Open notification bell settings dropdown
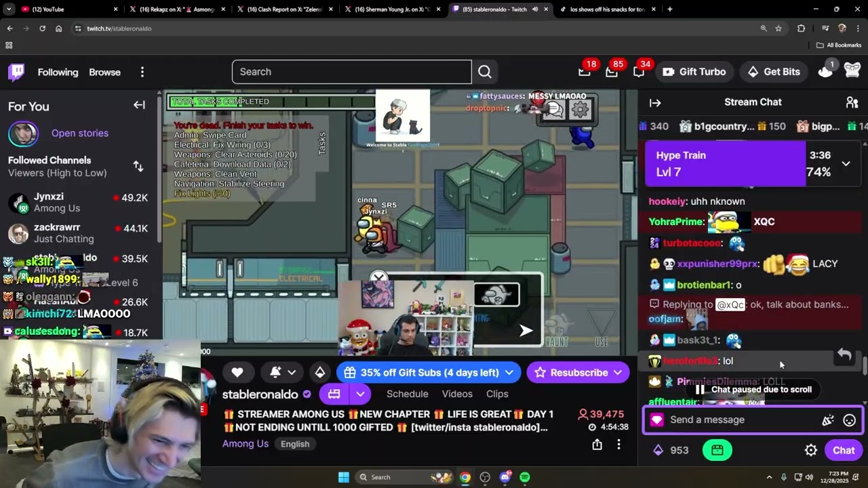 283,372
